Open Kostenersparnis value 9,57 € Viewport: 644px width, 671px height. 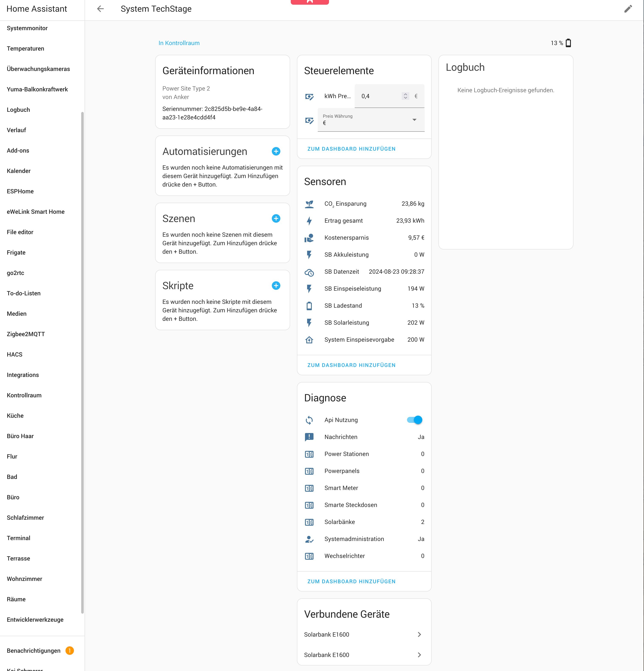click(416, 238)
